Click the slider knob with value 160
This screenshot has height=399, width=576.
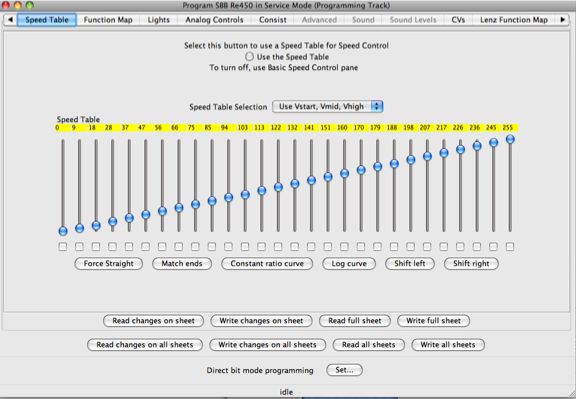[344, 173]
